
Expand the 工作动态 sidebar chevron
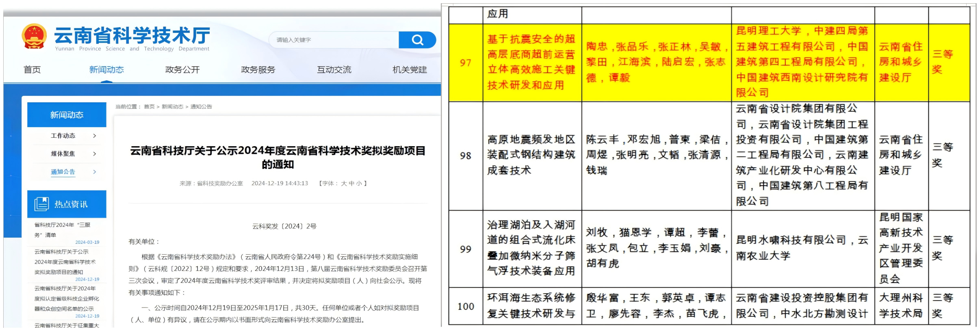tap(95, 136)
